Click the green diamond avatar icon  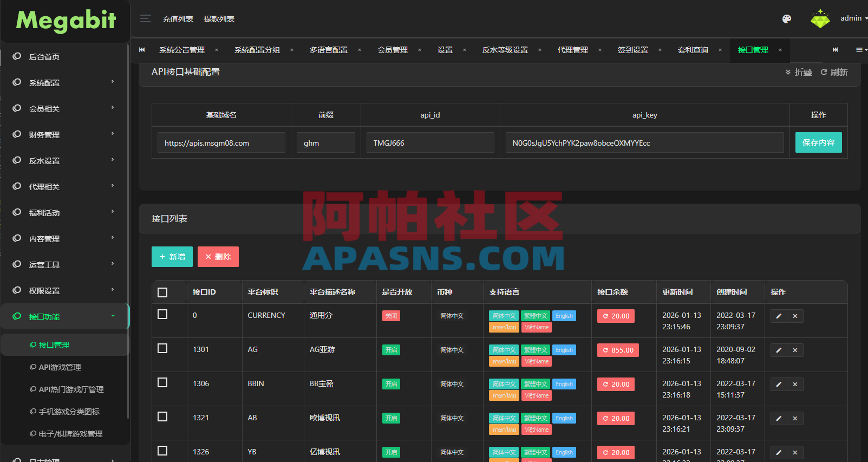pyautogui.click(x=820, y=19)
